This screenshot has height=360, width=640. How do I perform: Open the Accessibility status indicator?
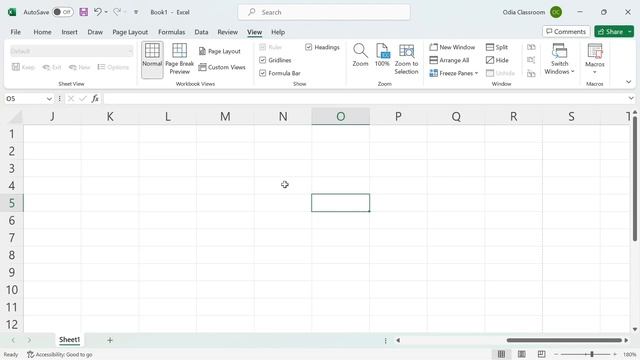(60, 354)
